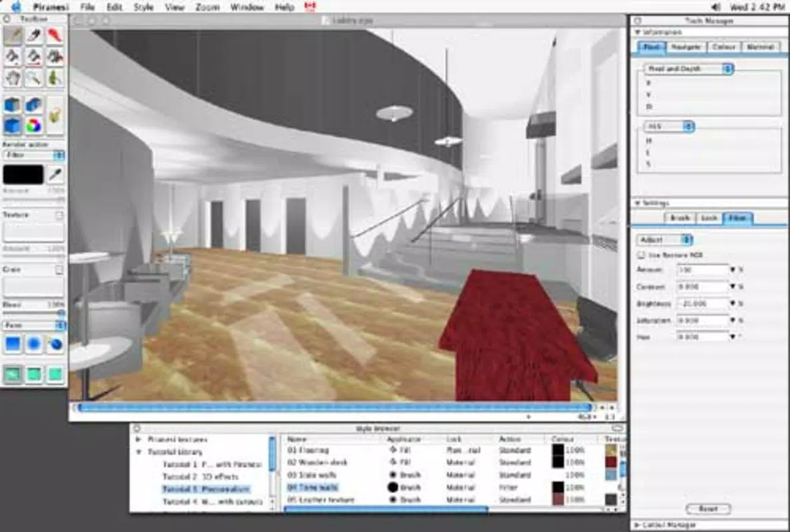Select the magnifying glass zoom tool
Image resolution: width=790 pixels, height=532 pixels.
coord(34,78)
